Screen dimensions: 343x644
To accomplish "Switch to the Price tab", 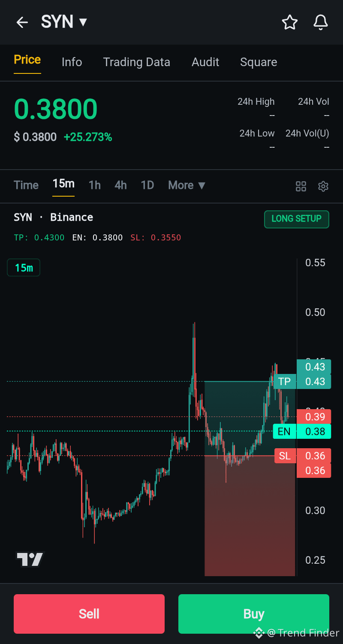I will pyautogui.click(x=27, y=60).
